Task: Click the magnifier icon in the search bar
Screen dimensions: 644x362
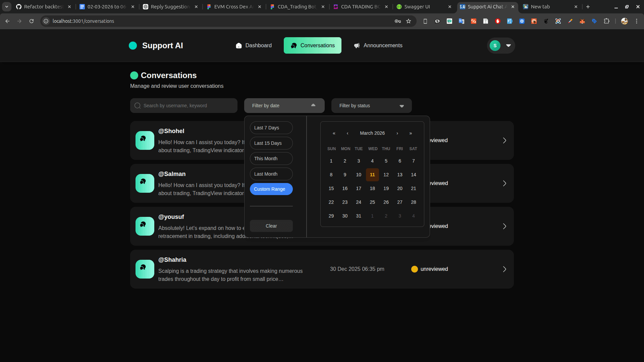Action: point(138,105)
